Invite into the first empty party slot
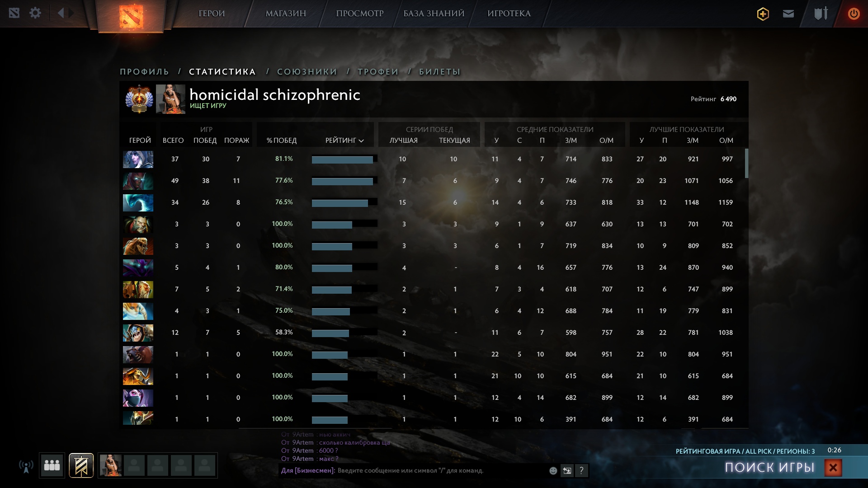868x488 pixels. pos(134,465)
